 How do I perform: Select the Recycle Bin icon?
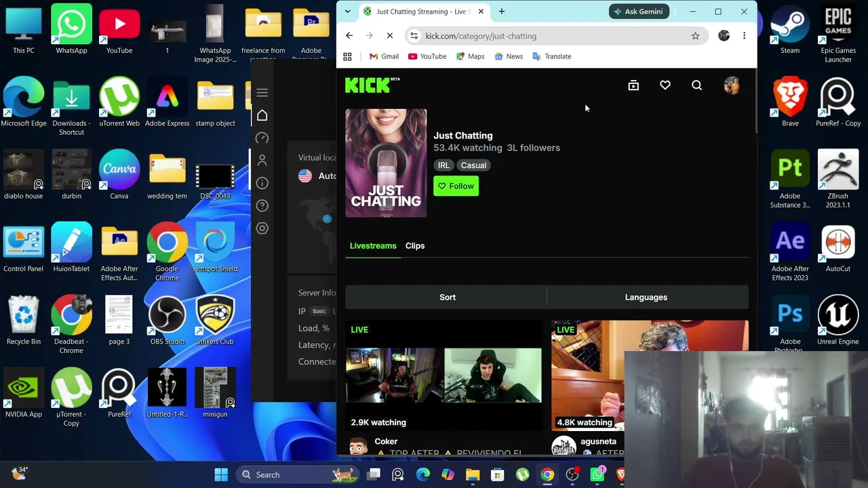24,321
